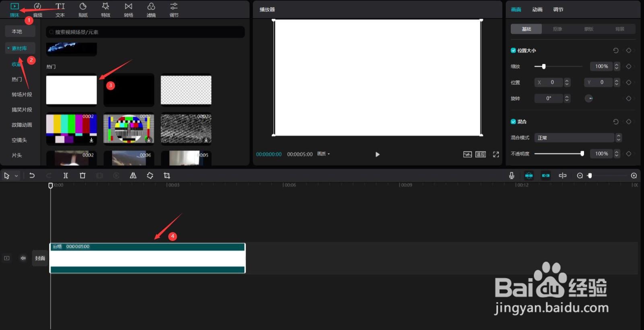Collapse the 素材库 library section
The image size is (644, 330).
[20, 48]
